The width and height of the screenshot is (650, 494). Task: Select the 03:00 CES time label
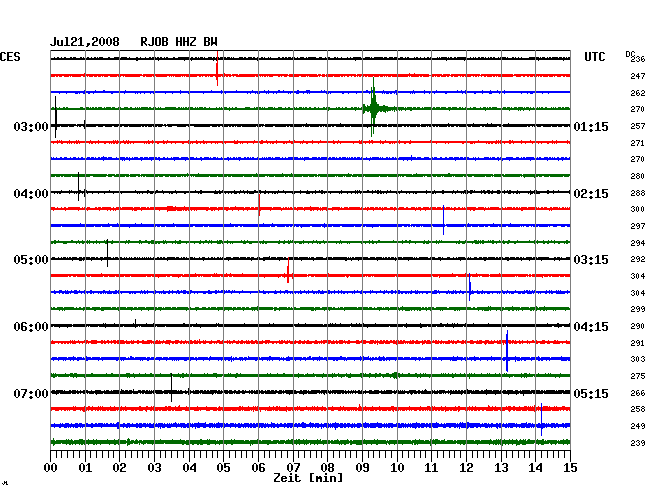coord(31,126)
